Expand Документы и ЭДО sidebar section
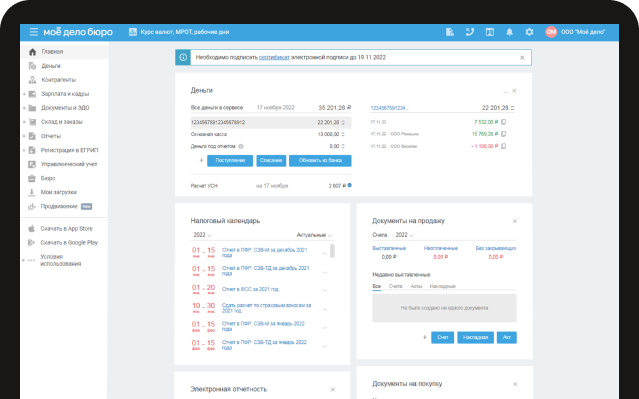Viewport: 639px width, 399px height. pos(24,108)
